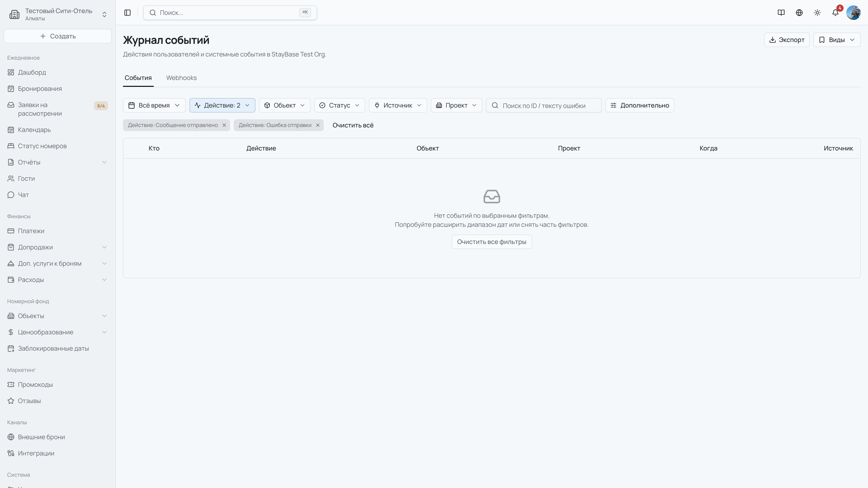Screen dimensions: 868x488
Task: Click the Кто column header
Action: (x=154, y=148)
